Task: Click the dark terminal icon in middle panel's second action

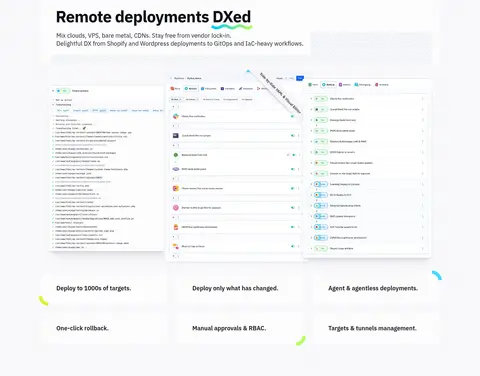Action: pos(176,136)
